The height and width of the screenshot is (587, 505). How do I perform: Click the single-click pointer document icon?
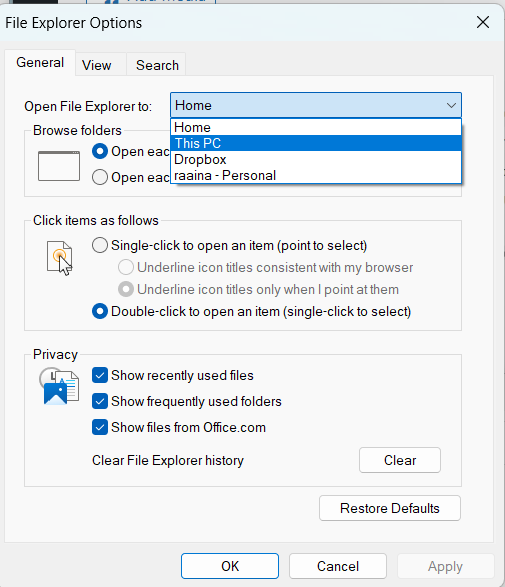pos(60,258)
